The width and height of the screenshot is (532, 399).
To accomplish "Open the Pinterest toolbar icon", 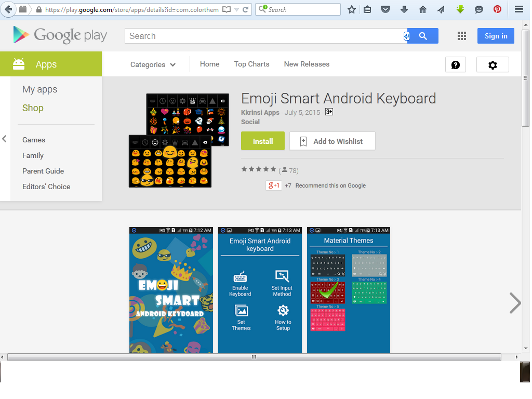I will [497, 9].
